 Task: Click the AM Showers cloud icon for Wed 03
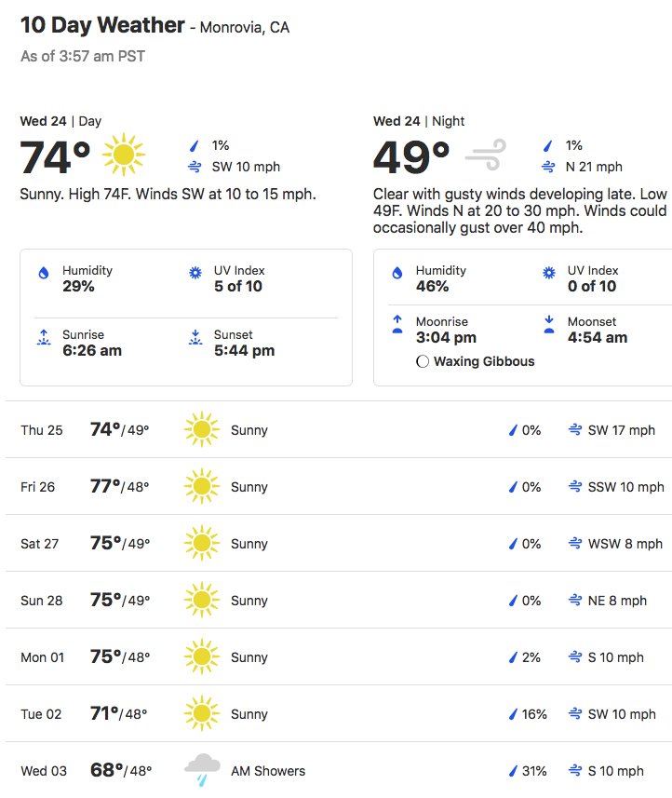[203, 770]
